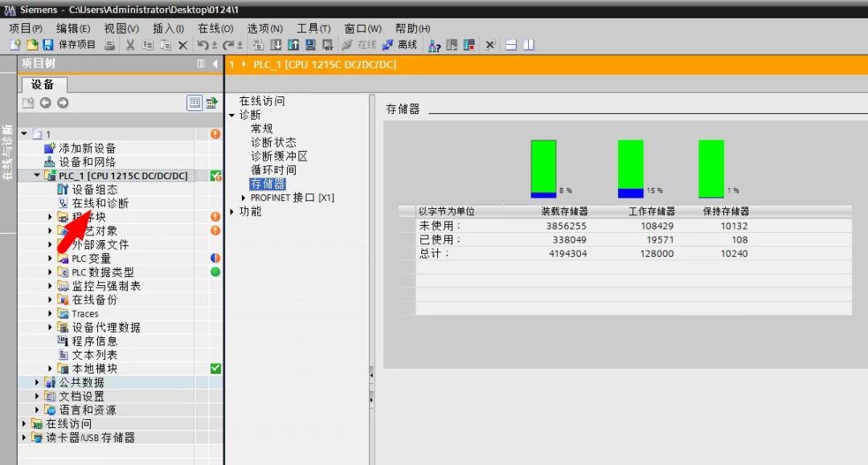Viewport: 868px width, 465px height.
Task: Open 在线和诊断 in project tree
Action: coord(100,203)
